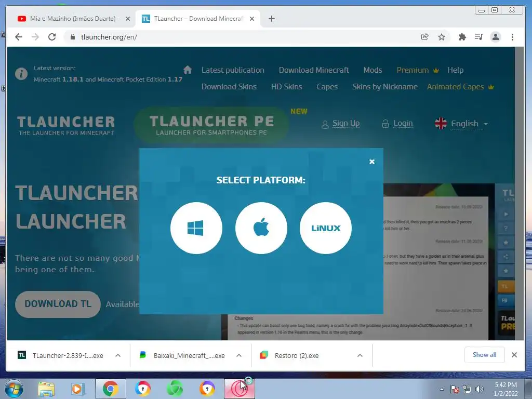Choose the Linux platform option
This screenshot has width=532, height=399.
coord(326,228)
